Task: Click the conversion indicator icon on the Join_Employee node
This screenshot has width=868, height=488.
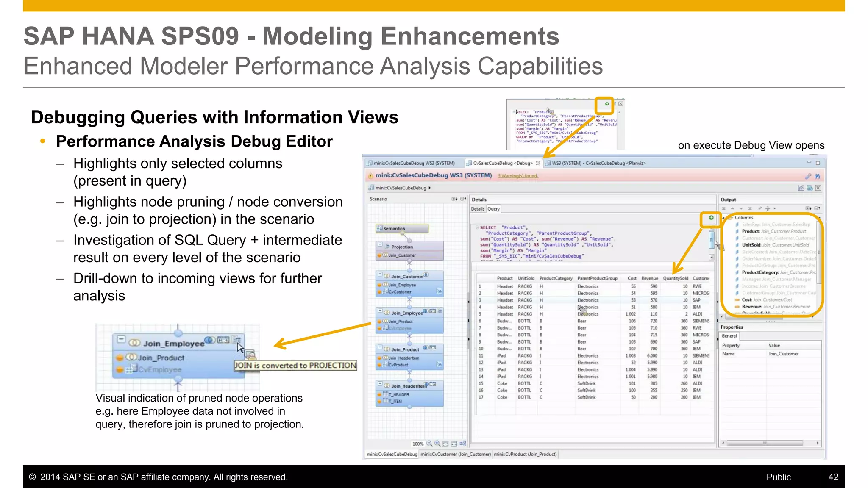Action: [x=440, y=311]
